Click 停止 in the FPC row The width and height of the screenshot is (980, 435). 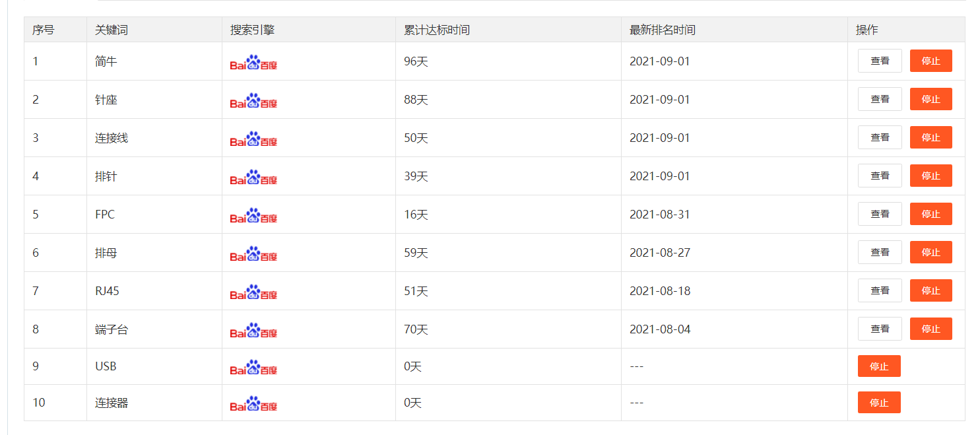tap(931, 214)
